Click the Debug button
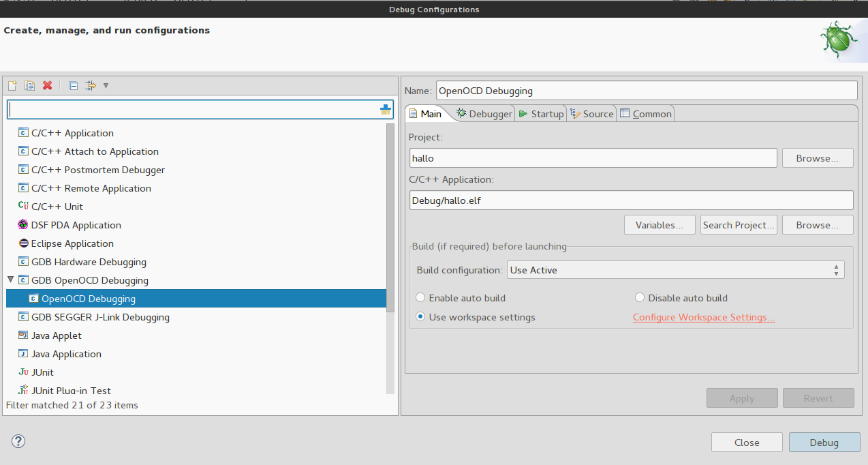Screen dimensions: 868x465 pyautogui.click(x=824, y=442)
